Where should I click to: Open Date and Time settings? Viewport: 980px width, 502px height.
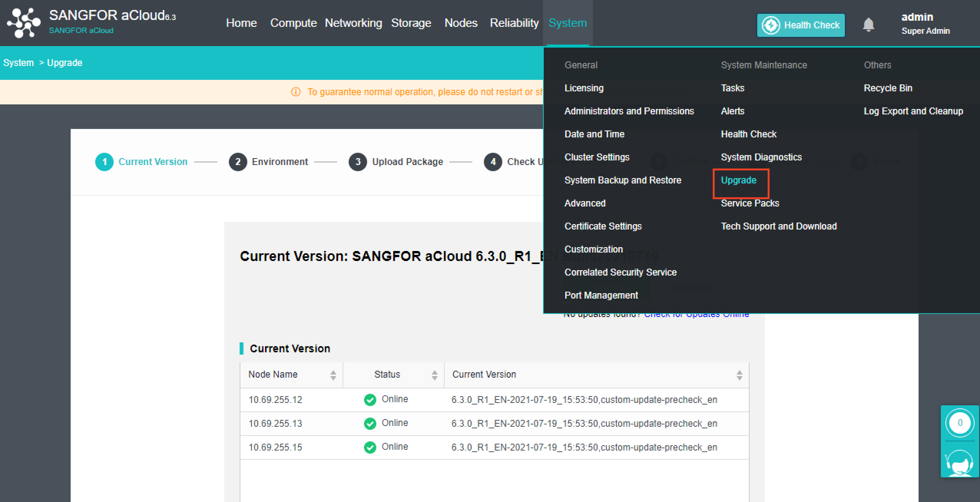click(594, 134)
